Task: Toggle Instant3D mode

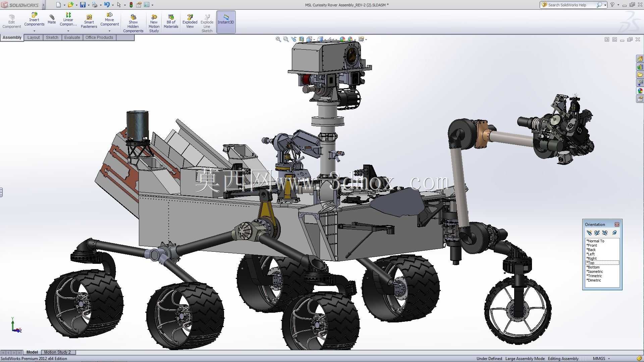Action: [226, 22]
